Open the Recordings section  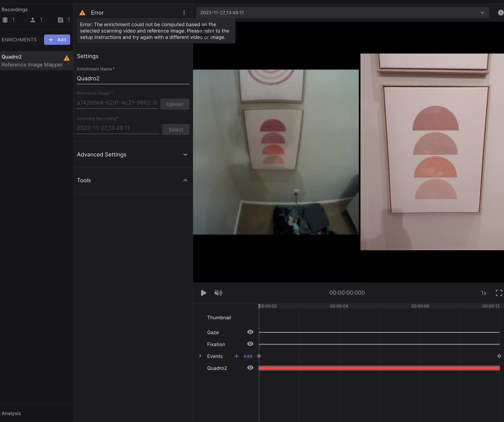[15, 10]
